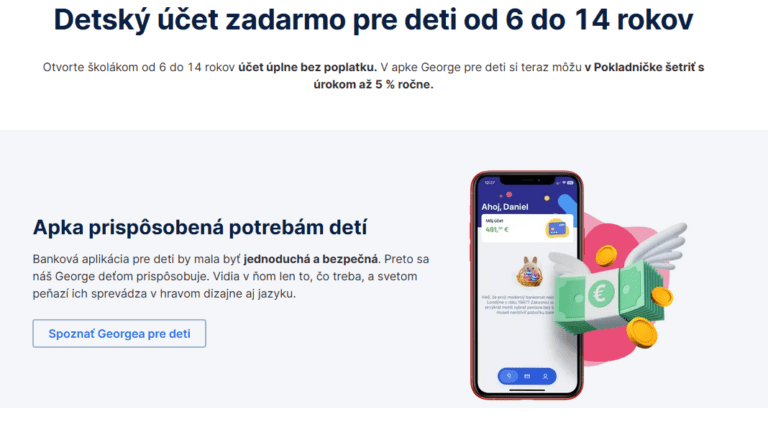Tap the card icon in the phone's bottom bar
This screenshot has width=768, height=424.
click(x=527, y=377)
